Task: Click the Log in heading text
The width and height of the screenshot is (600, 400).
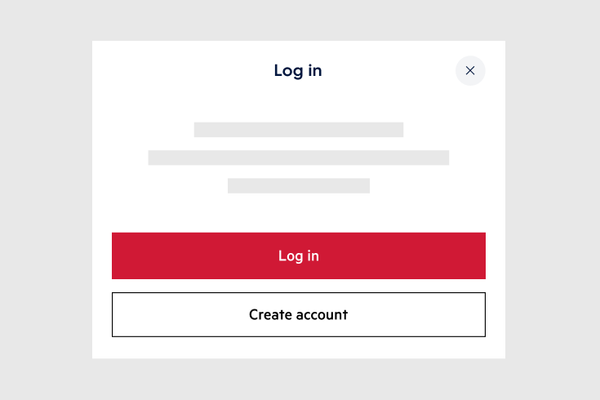Action: [x=298, y=71]
